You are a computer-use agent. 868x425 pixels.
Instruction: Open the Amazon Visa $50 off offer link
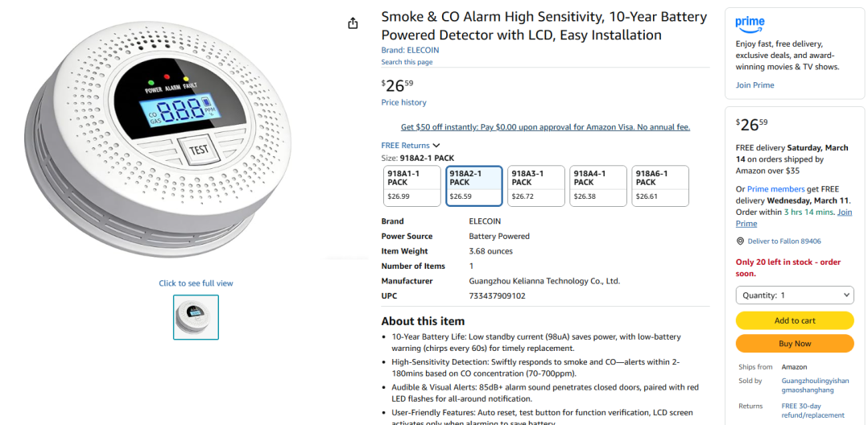click(x=545, y=127)
